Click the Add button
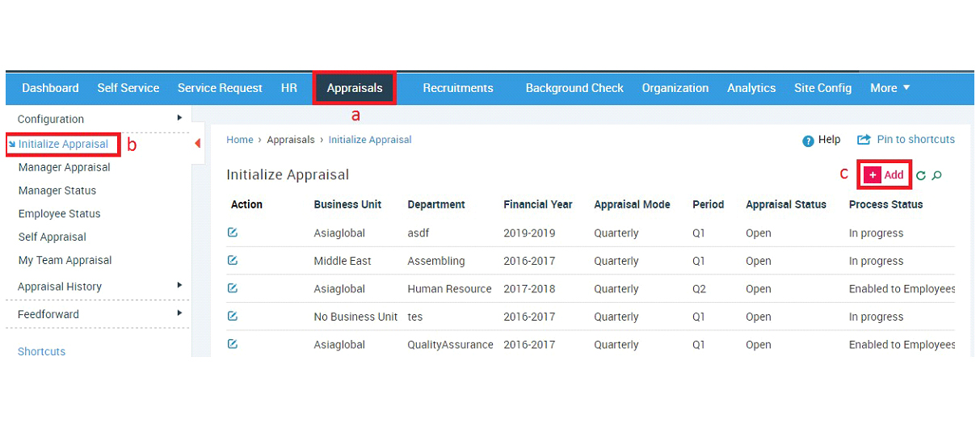The width and height of the screenshot is (980, 428). tap(885, 175)
